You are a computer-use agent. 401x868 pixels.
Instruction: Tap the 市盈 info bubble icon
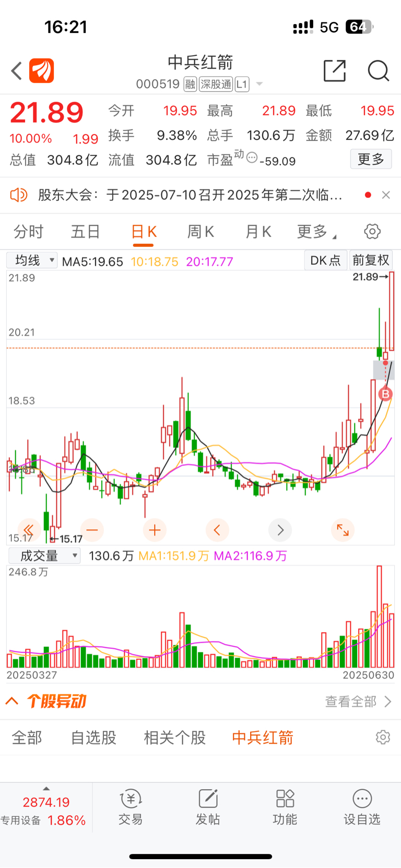click(x=252, y=157)
